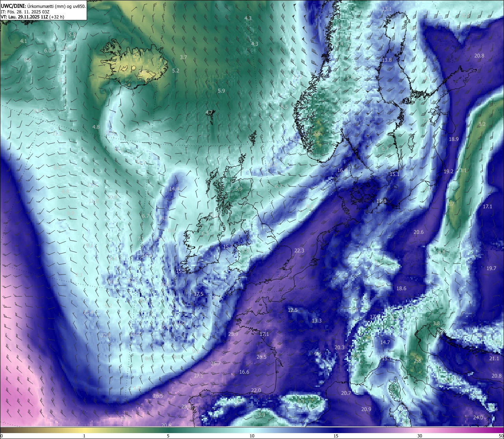The width and height of the screenshot is (504, 439).
Task: Select the 13.1 value label
Action: click(x=387, y=9)
